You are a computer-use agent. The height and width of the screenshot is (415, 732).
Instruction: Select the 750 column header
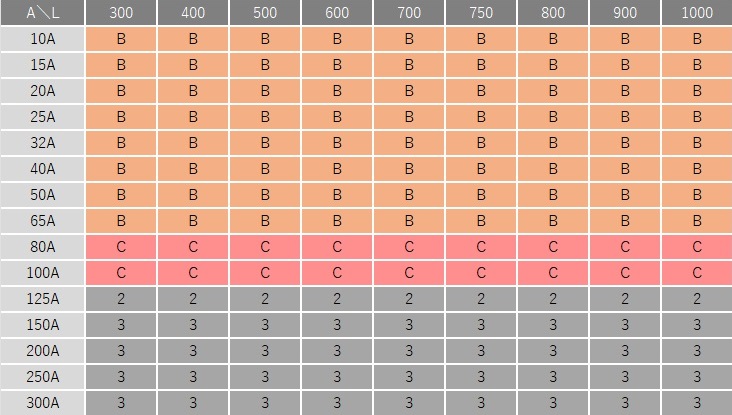click(481, 14)
